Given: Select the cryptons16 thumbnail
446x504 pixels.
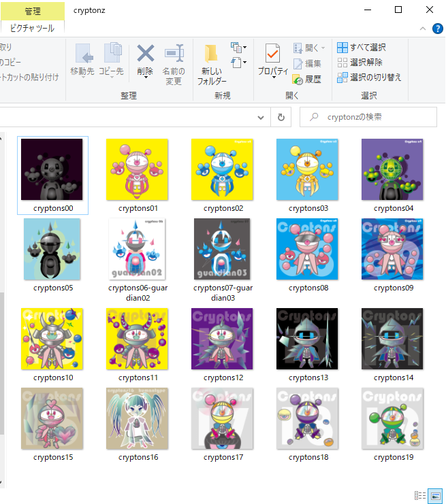Looking at the screenshot, I should click(x=137, y=418).
